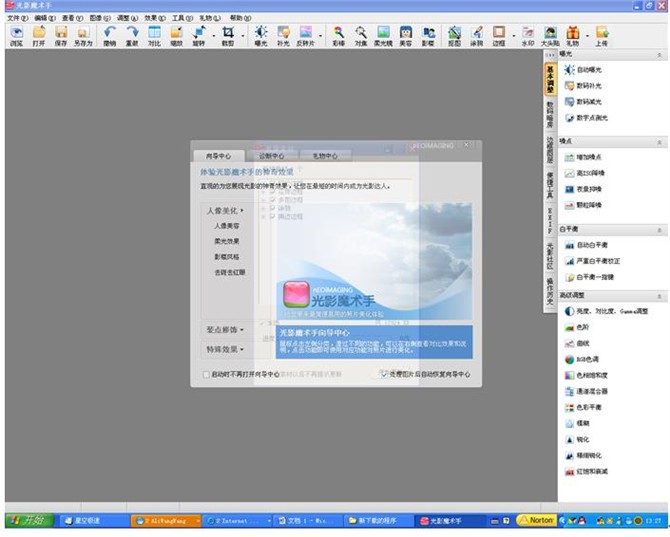Screen dimensions: 670x537
Task: Open dropdown arrow next to 礼物
Action: pos(588,36)
